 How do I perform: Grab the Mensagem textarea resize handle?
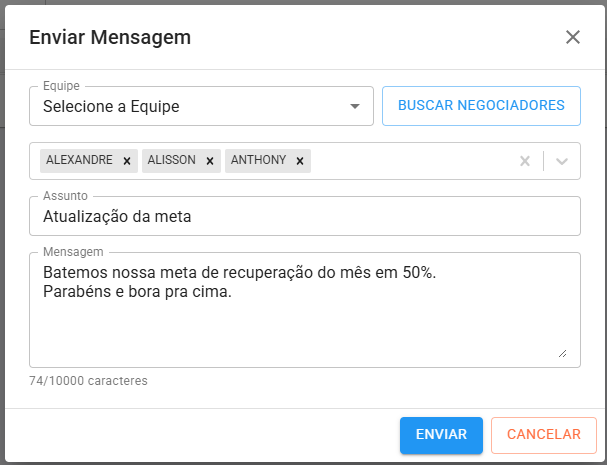coord(562,353)
